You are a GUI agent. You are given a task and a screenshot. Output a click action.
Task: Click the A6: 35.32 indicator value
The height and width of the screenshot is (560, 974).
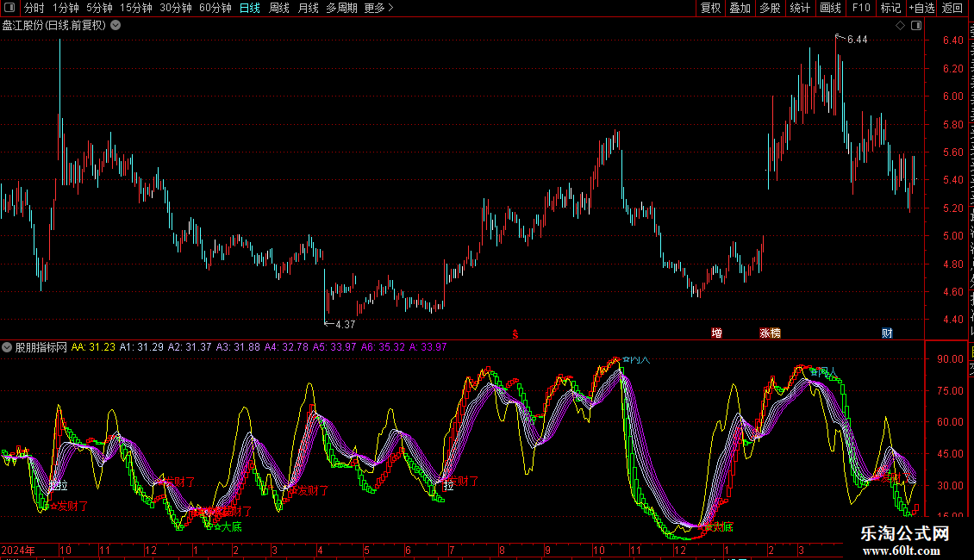(383, 347)
